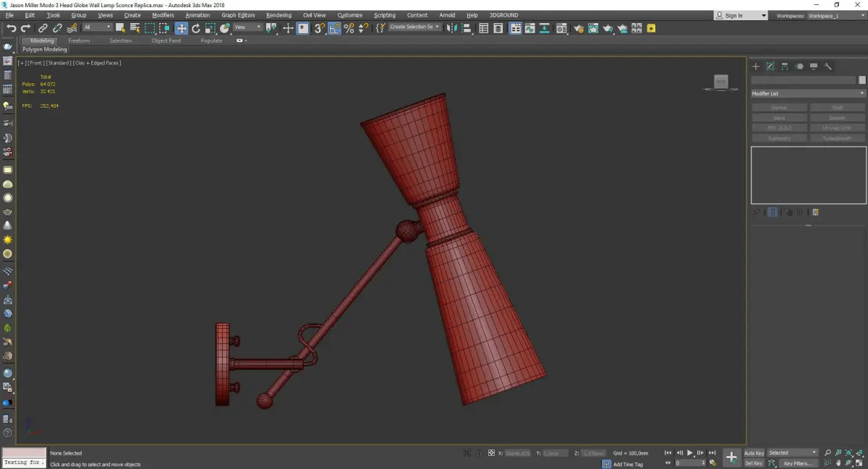Screen dimensions: 868x469
Task: Open the Create Selection Set dropdown
Action: (x=414, y=27)
